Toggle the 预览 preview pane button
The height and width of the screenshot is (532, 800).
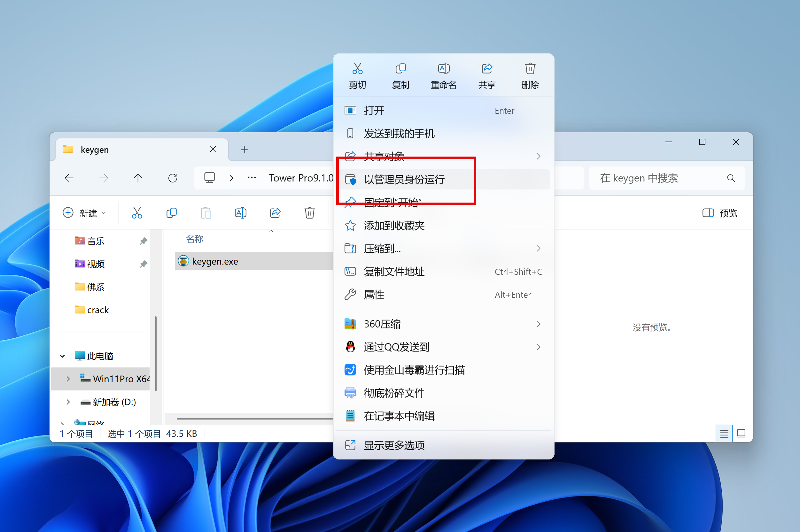pos(719,213)
